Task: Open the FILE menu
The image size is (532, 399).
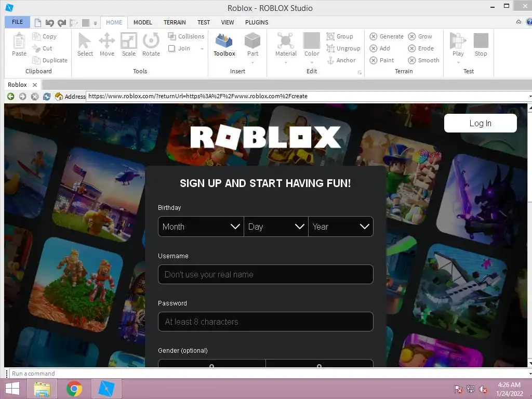Action: click(17, 22)
